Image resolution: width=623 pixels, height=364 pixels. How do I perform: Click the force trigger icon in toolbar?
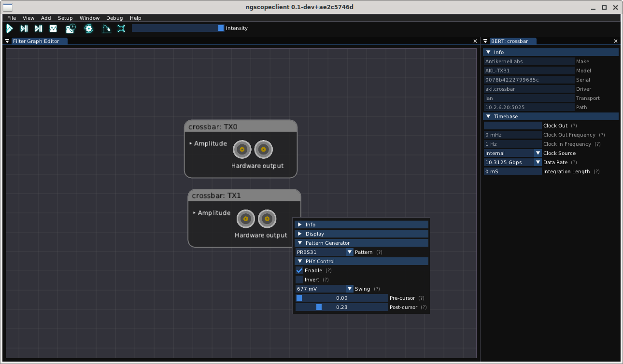point(39,28)
